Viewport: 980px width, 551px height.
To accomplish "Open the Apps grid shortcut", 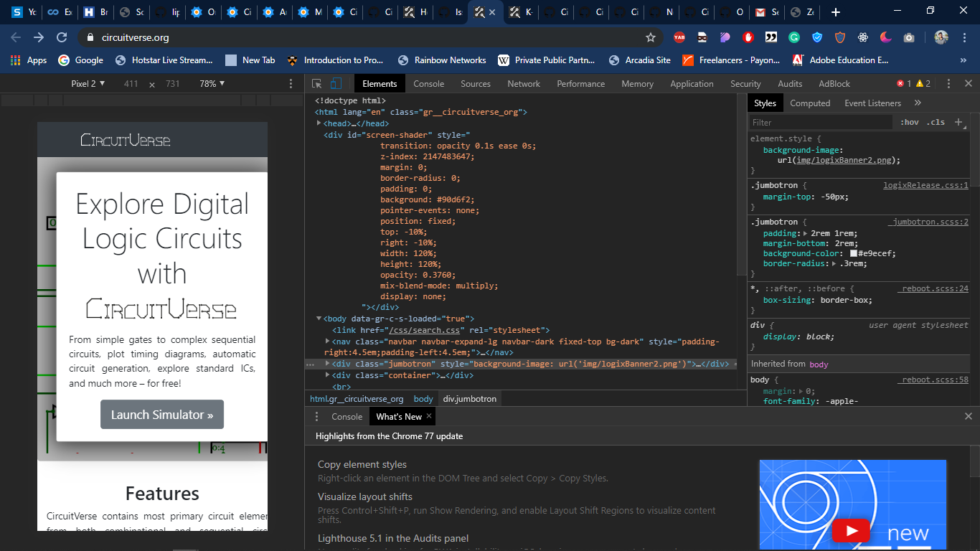I will click(29, 60).
